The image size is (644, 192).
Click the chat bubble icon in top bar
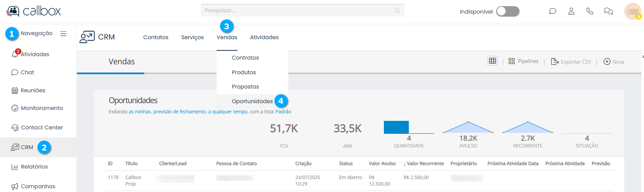553,11
